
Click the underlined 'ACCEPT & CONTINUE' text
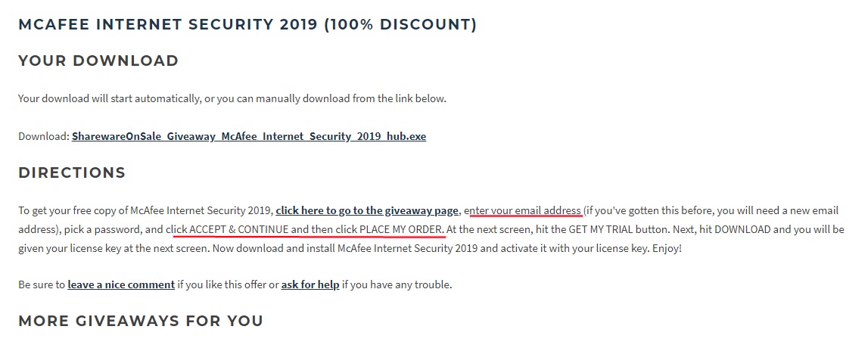tap(239, 229)
